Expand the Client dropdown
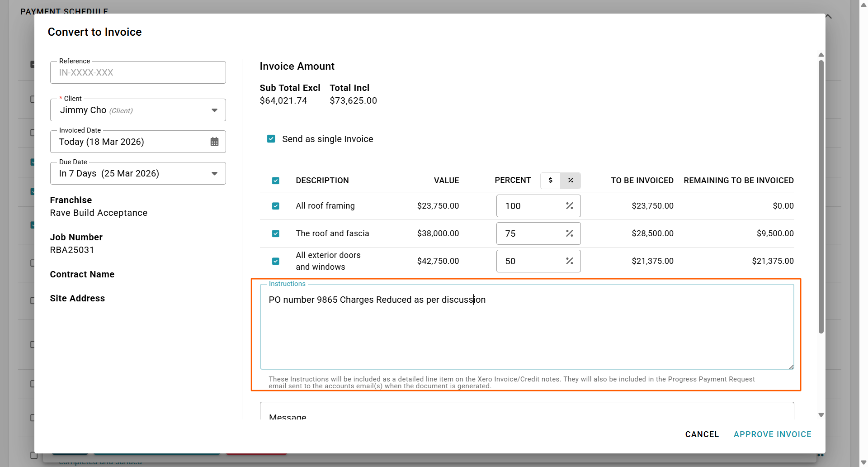The height and width of the screenshot is (467, 868). tap(214, 110)
